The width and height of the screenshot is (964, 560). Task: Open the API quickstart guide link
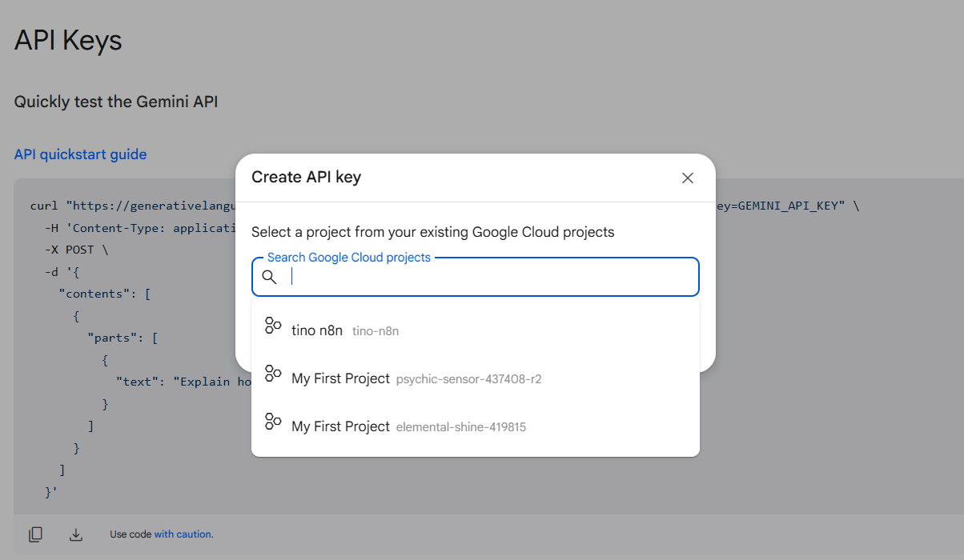[x=80, y=154]
